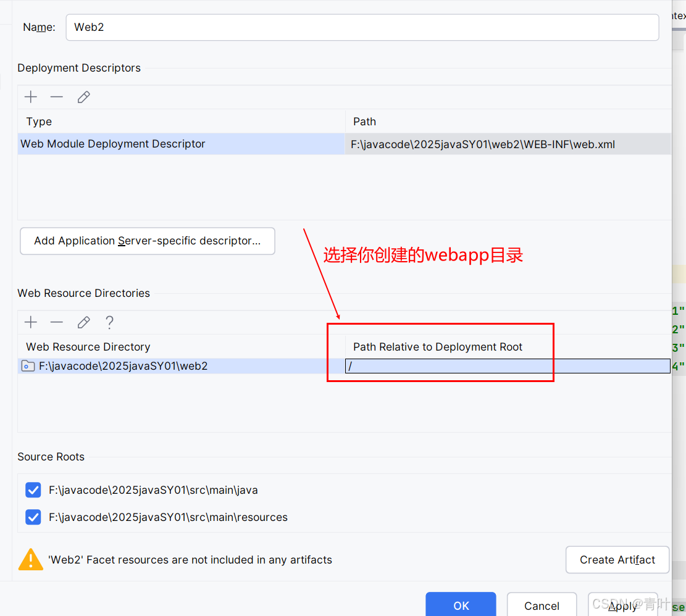Image resolution: width=686 pixels, height=616 pixels.
Task: Add a new deployment descriptor
Action: click(31, 97)
